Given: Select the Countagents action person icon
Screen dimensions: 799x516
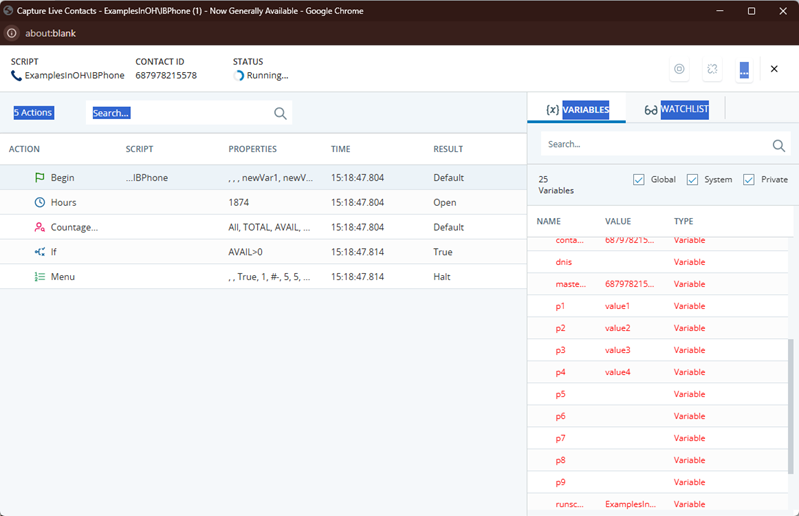Looking at the screenshot, I should click(40, 227).
